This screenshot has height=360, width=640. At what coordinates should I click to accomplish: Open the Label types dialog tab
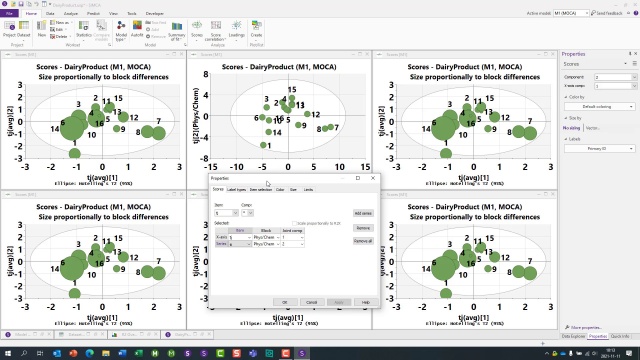click(x=236, y=189)
